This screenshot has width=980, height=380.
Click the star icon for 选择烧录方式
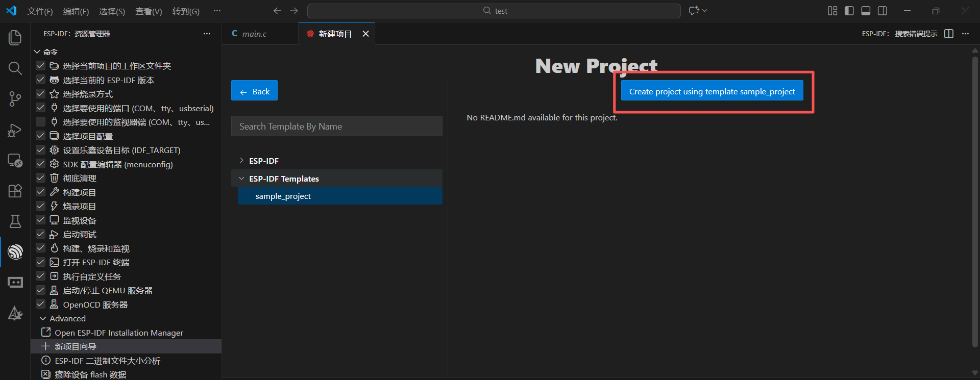pyautogui.click(x=54, y=94)
